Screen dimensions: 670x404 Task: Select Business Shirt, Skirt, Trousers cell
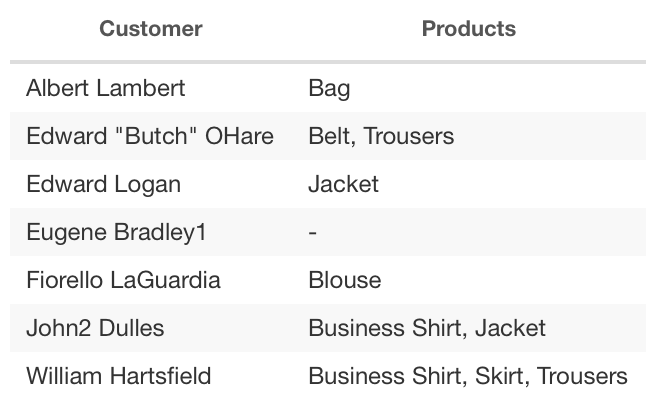[x=468, y=376]
